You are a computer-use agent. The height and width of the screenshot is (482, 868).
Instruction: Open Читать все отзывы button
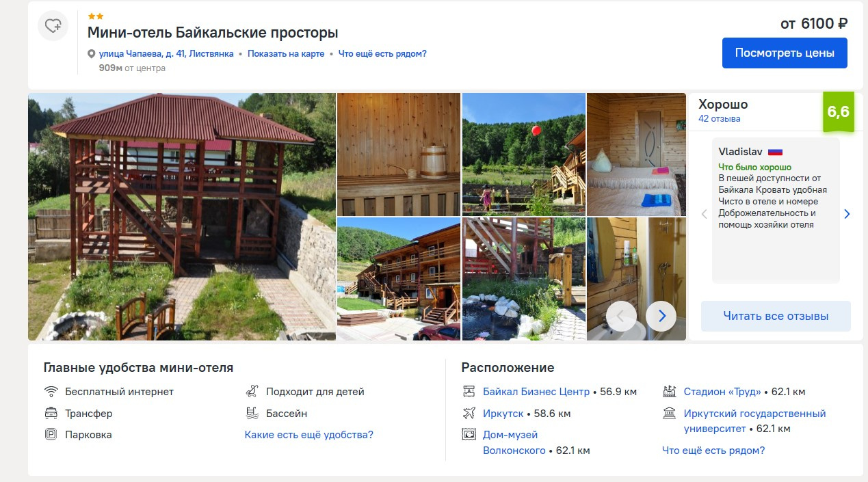pyautogui.click(x=776, y=317)
